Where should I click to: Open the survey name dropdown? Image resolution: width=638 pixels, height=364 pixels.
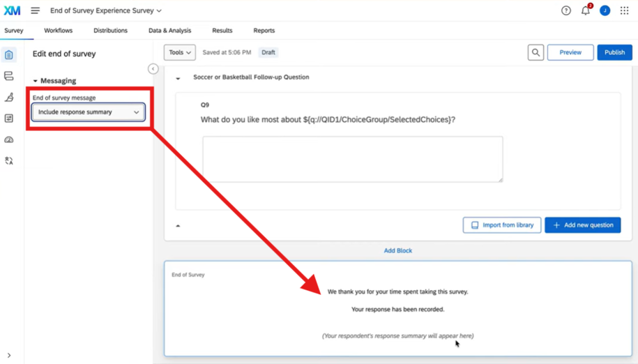106,10
